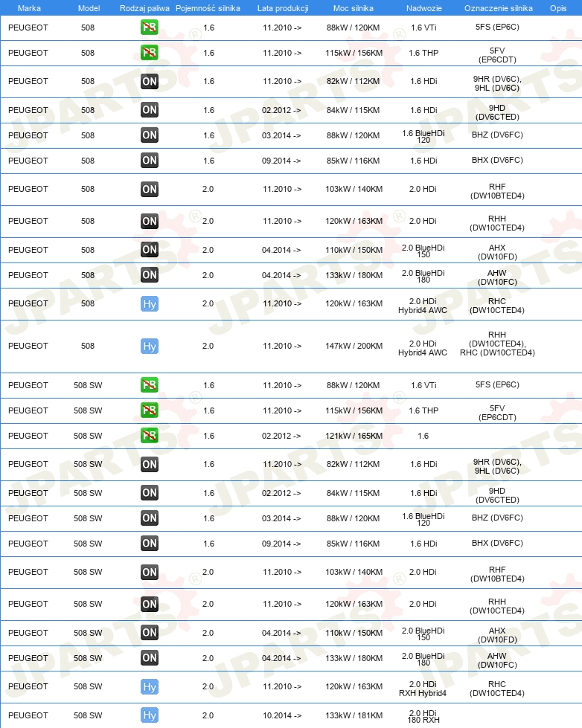
Task: Click petrol icon in 508 SW 121kW/165KM row
Action: [149, 436]
